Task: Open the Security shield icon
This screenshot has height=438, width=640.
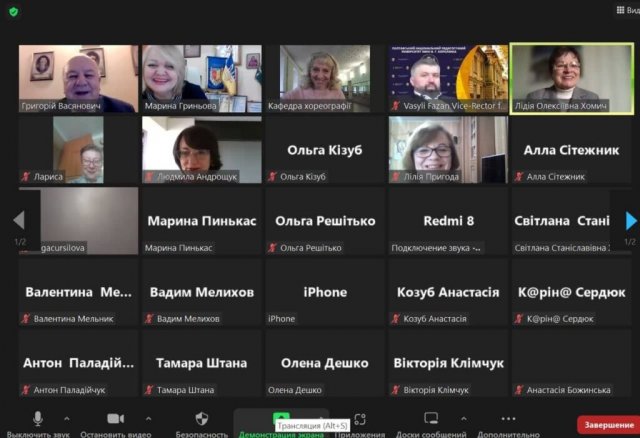Action: click(x=201, y=418)
